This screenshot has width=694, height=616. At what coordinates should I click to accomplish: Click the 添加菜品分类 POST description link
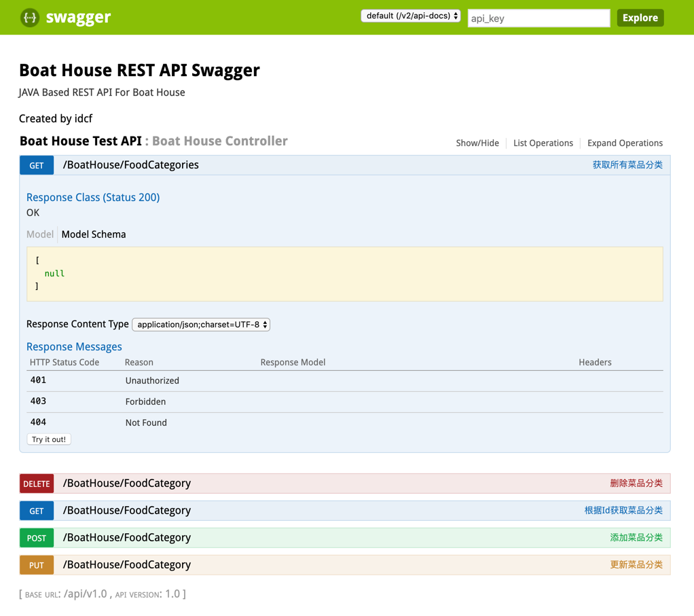tap(636, 538)
